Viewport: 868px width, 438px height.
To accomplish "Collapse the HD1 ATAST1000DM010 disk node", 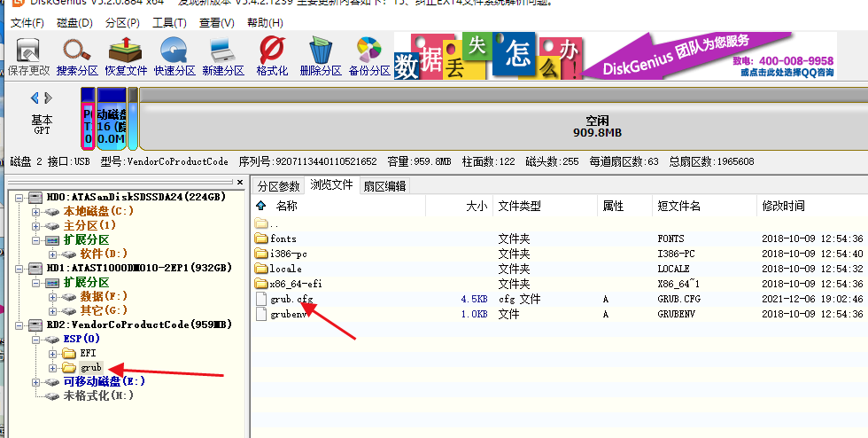I will coord(19,269).
